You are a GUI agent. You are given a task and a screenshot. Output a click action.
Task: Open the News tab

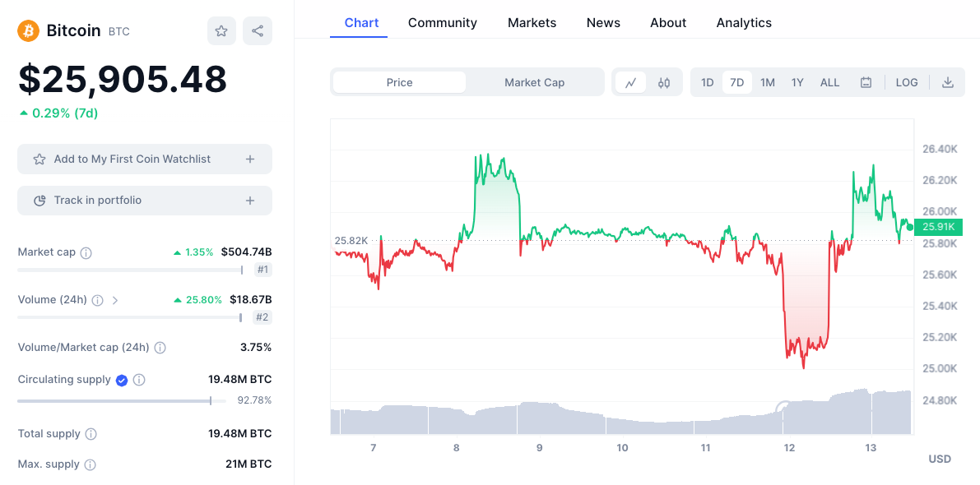pyautogui.click(x=603, y=23)
